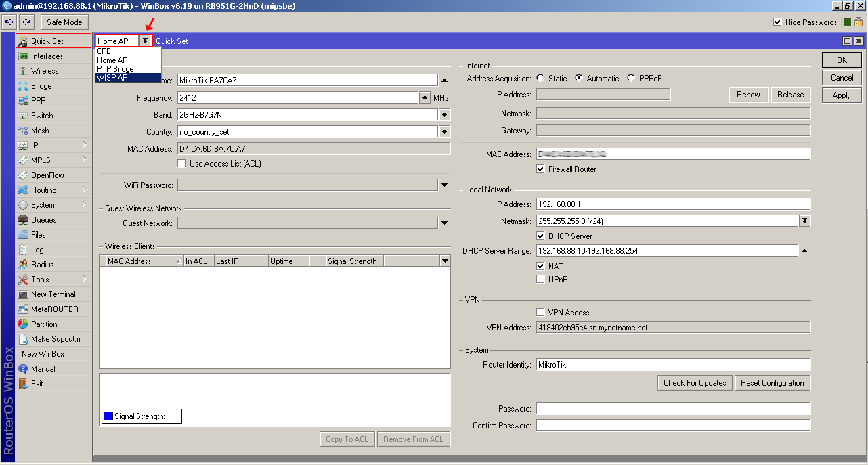This screenshot has height=465, width=868.
Task: Click the Confirm Password input field
Action: click(x=673, y=426)
